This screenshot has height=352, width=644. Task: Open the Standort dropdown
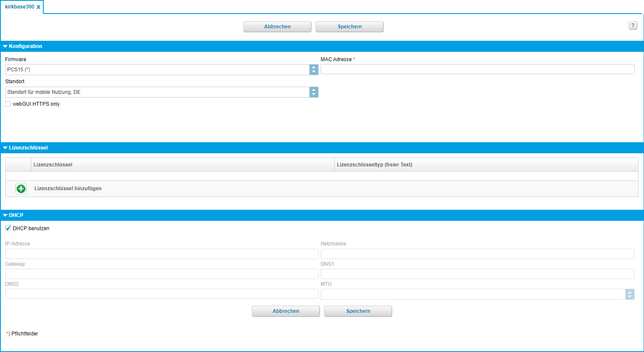tap(162, 92)
